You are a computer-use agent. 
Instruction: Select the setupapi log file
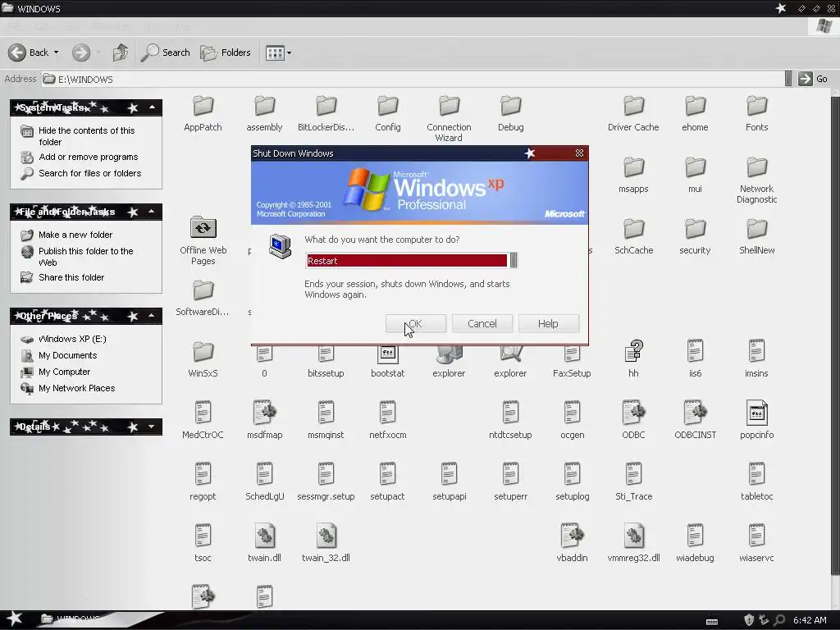[x=449, y=482]
